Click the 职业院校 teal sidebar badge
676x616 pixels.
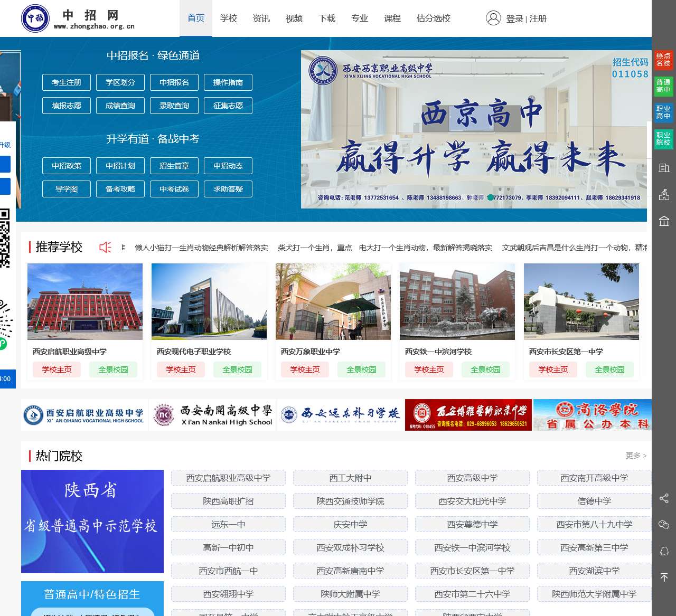(x=663, y=139)
